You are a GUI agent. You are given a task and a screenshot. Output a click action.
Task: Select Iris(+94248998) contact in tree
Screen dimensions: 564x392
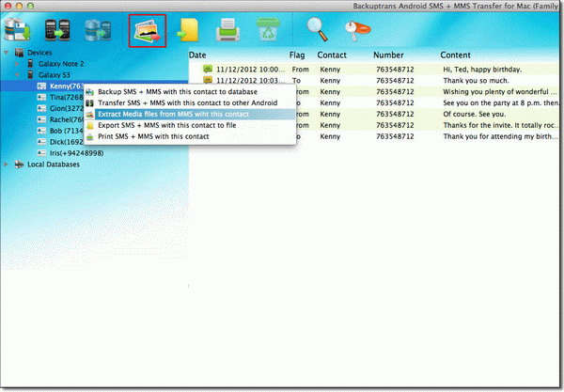[x=77, y=153]
